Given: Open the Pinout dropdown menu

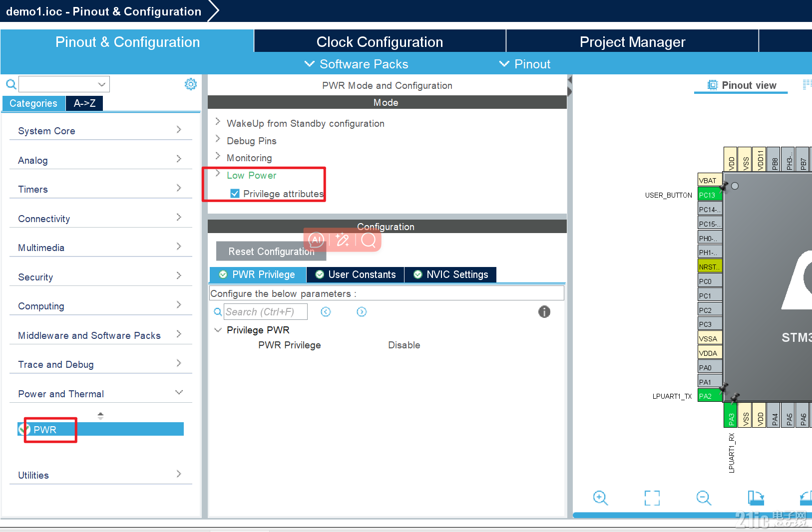Looking at the screenshot, I should click(x=525, y=64).
